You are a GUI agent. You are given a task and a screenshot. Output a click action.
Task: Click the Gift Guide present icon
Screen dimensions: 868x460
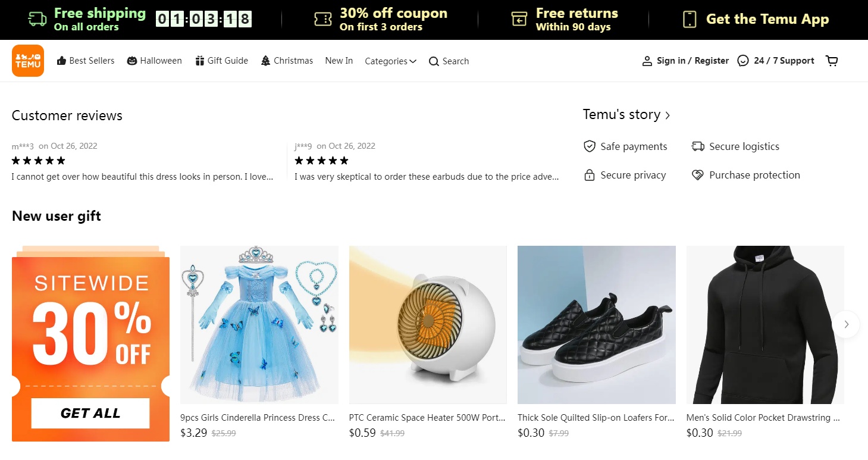tap(200, 61)
